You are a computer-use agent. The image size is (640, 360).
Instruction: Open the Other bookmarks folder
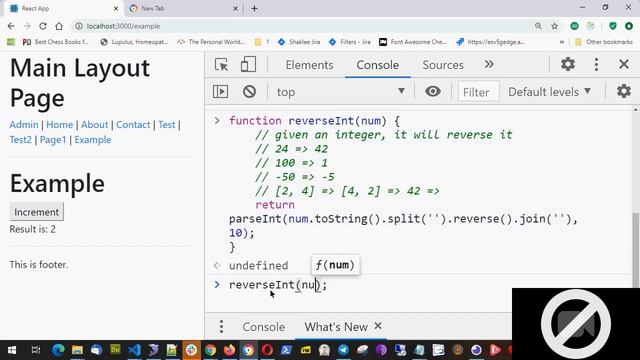pyautogui.click(x=604, y=42)
